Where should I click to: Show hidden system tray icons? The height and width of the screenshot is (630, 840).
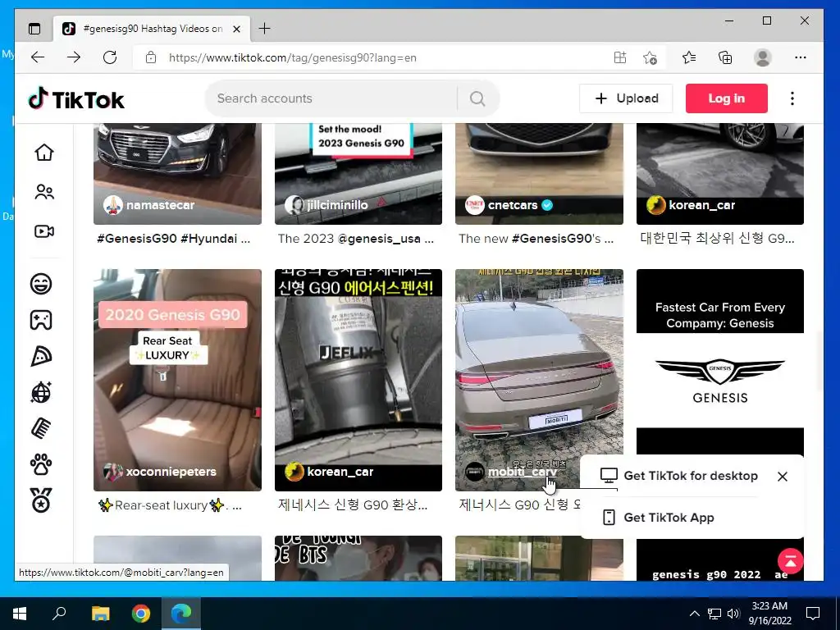tap(694, 614)
